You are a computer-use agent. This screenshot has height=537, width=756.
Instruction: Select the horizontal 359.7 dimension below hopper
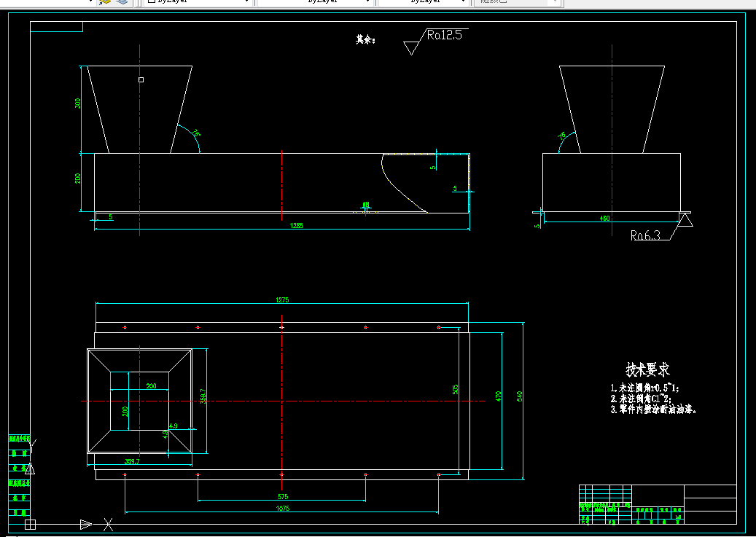point(132,461)
